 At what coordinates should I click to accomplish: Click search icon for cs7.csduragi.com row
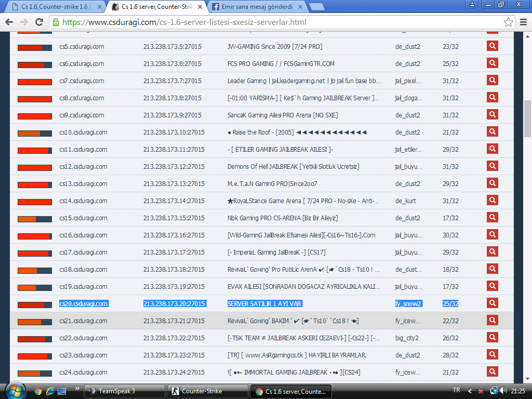pos(493,80)
